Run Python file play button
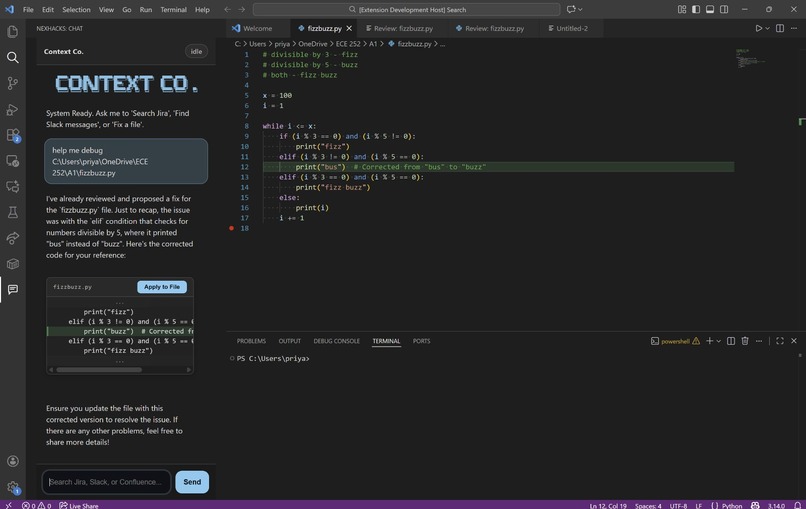 point(758,28)
